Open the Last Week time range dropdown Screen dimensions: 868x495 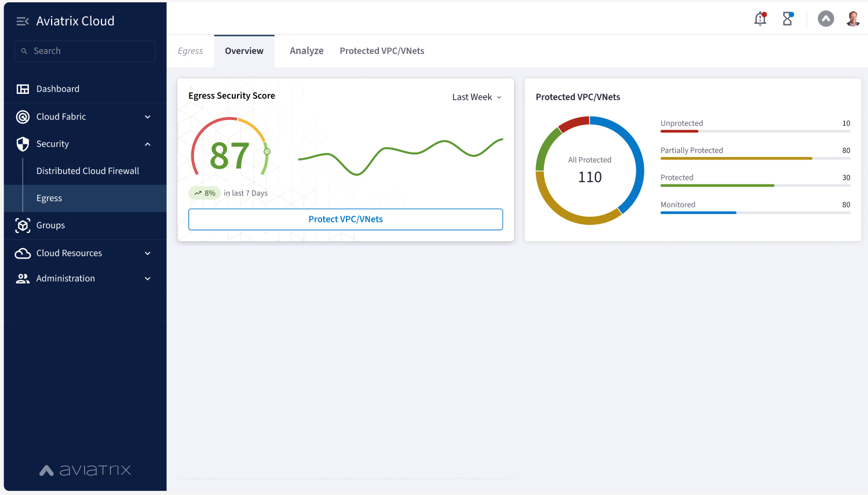(476, 97)
